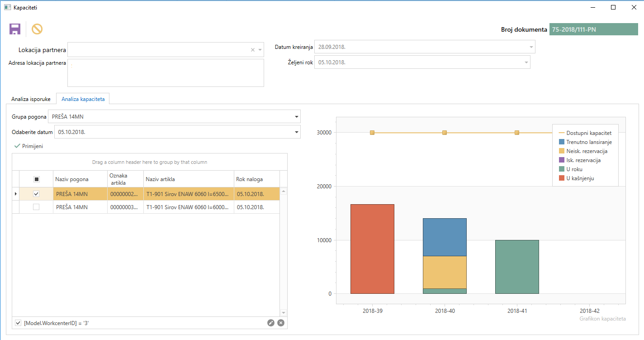The width and height of the screenshot is (644, 340).
Task: Click the orange Cancel icon in toolbar
Action: (37, 29)
